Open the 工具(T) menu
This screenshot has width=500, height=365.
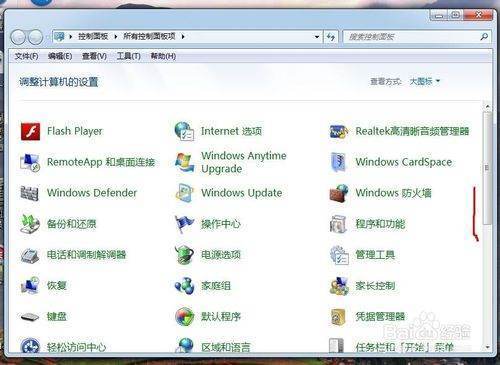coord(129,56)
